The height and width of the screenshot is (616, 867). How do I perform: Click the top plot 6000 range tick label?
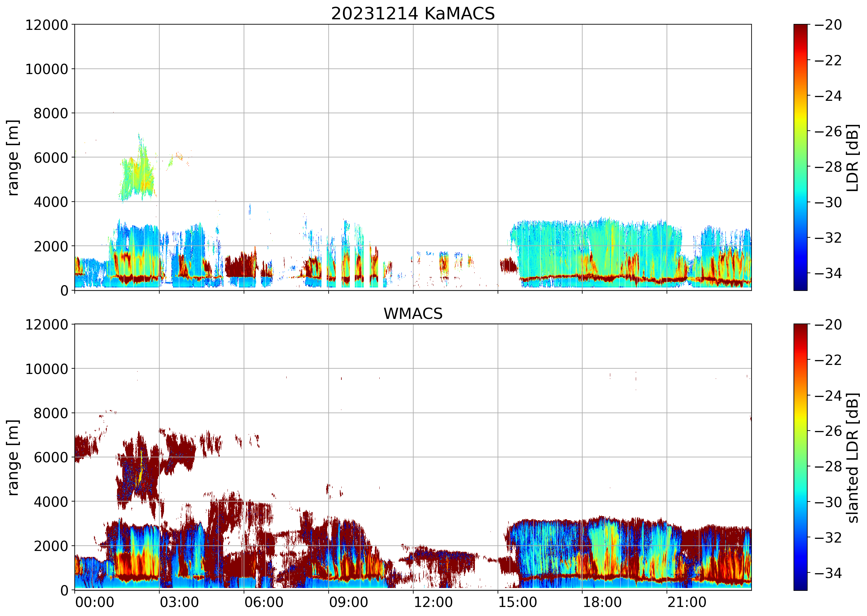[x=51, y=158]
